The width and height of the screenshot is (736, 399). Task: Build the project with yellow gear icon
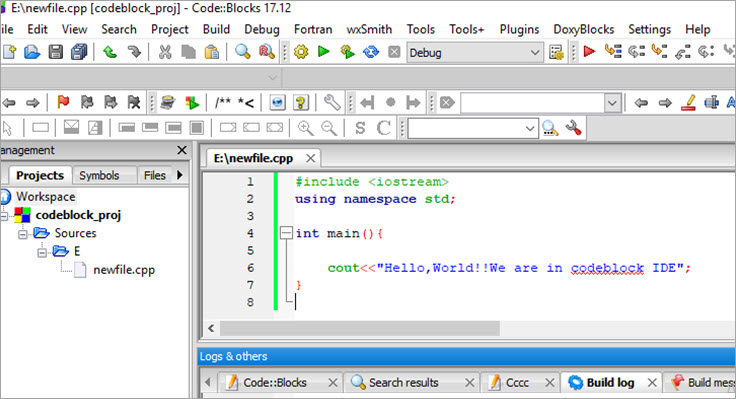[301, 52]
